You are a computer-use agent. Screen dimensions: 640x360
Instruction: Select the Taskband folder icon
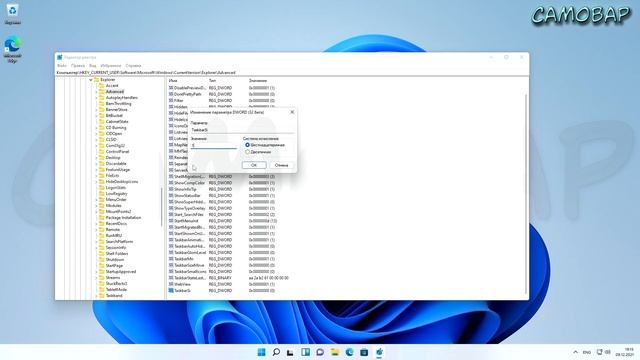point(102,296)
